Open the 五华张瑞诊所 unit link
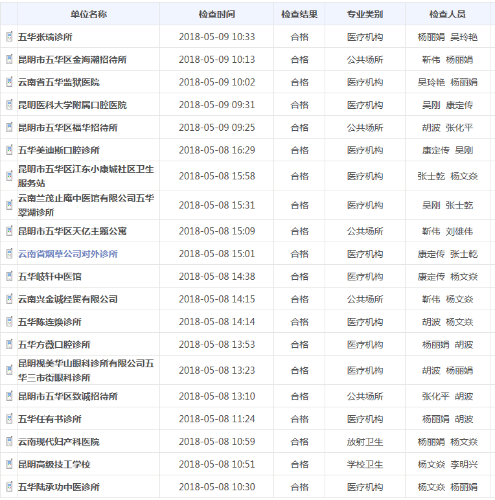 pos(45,37)
